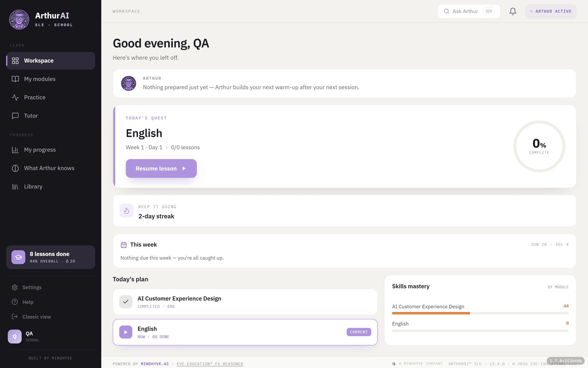Open Settings gear in sidebar
The width and height of the screenshot is (588, 368).
coord(15,287)
